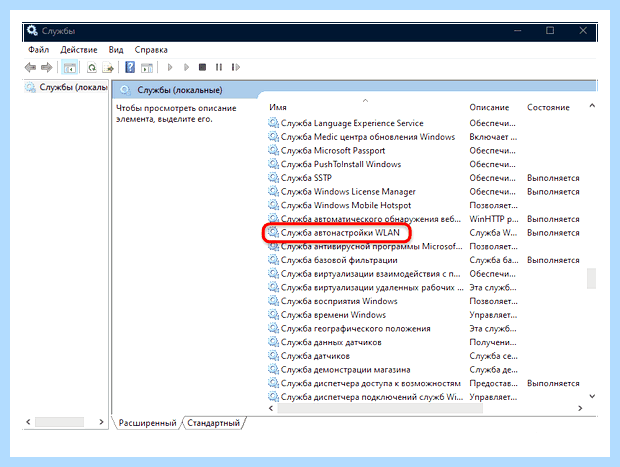This screenshot has height=467, width=620.
Task: Toggle the action pane toolbar icon
Action: point(147,68)
